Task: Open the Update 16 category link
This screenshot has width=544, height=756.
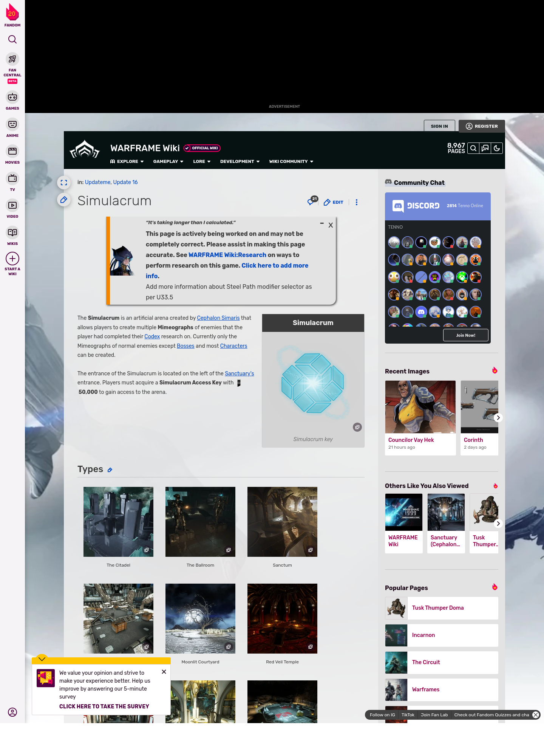Action: point(125,182)
